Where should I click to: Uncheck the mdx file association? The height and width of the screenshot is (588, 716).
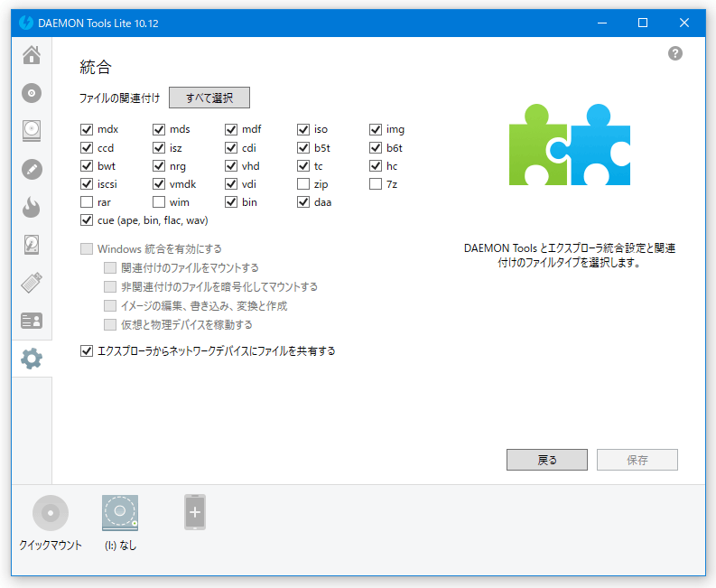[x=87, y=129]
